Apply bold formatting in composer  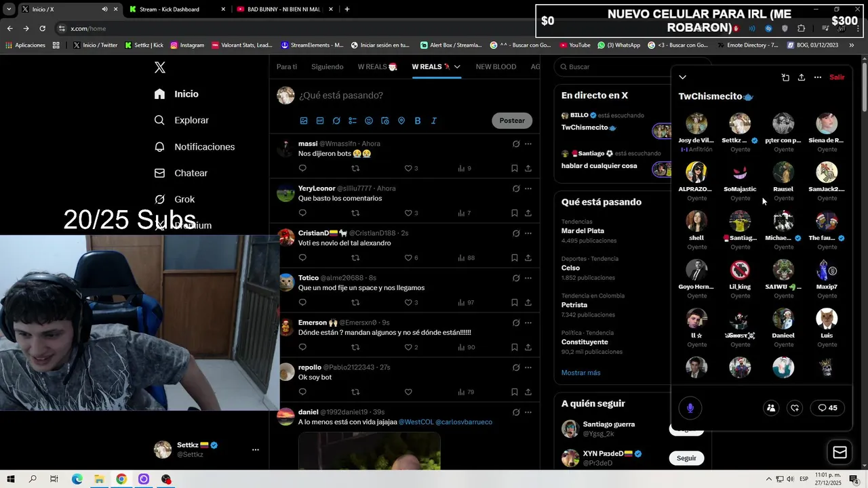coord(418,121)
